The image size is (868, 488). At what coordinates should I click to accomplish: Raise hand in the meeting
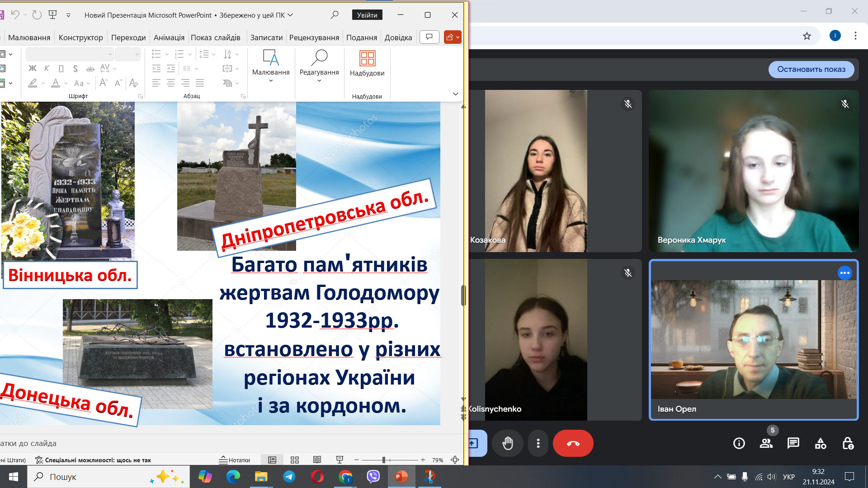pyautogui.click(x=508, y=443)
